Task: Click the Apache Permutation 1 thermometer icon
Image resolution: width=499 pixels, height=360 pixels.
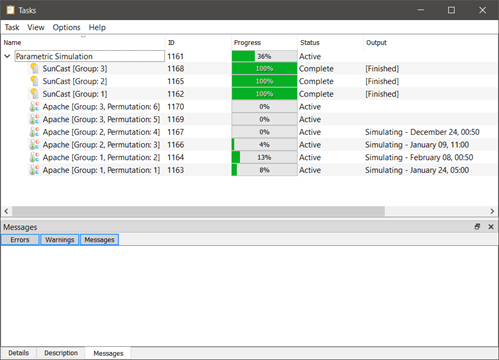Action: [x=34, y=170]
